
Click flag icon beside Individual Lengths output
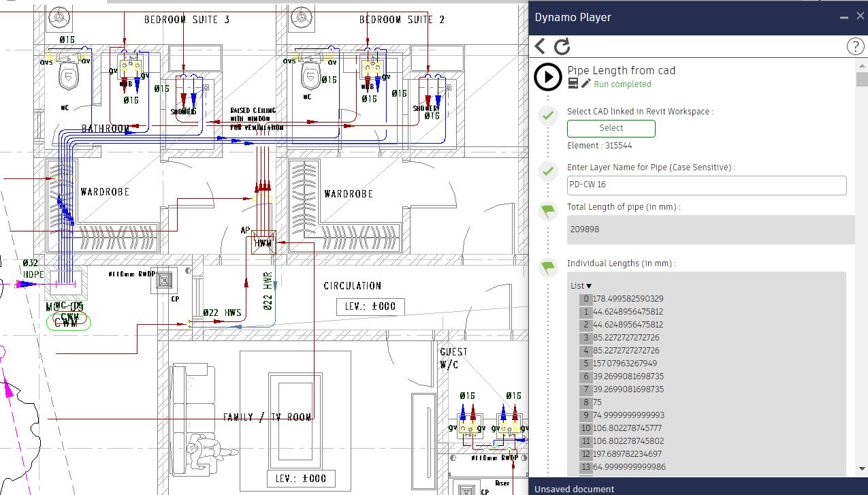click(x=548, y=267)
